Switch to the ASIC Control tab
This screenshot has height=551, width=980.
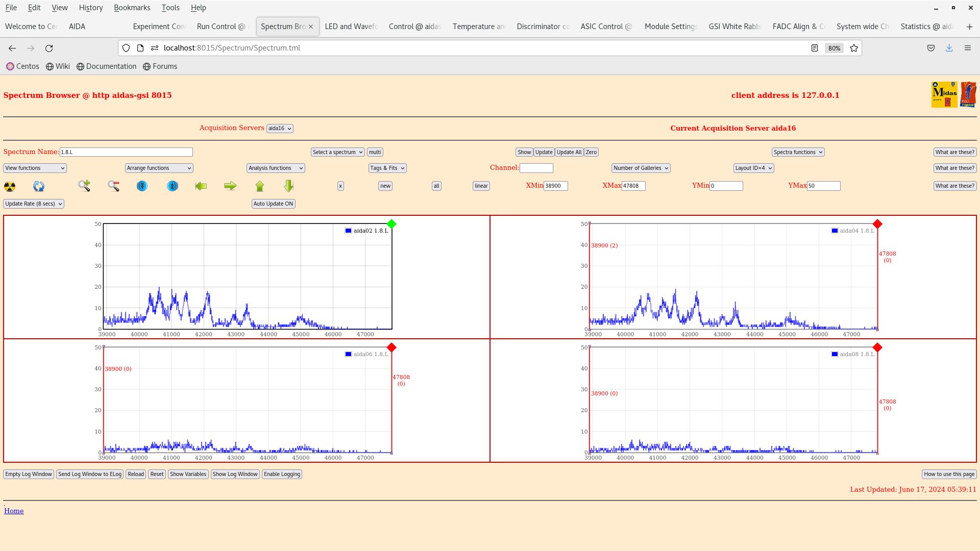607,27
